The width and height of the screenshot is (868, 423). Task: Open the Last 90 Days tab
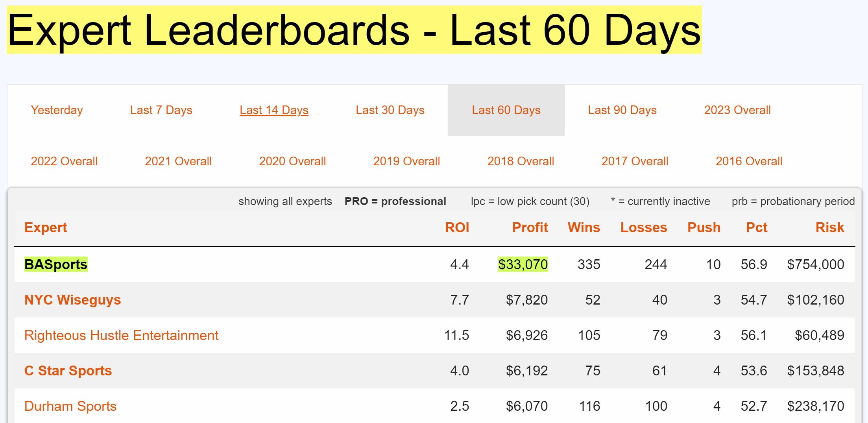point(622,110)
